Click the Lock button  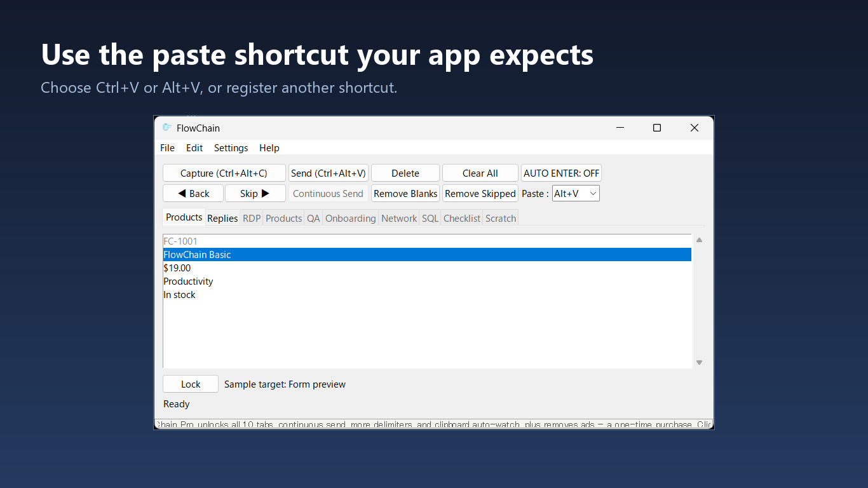point(191,384)
